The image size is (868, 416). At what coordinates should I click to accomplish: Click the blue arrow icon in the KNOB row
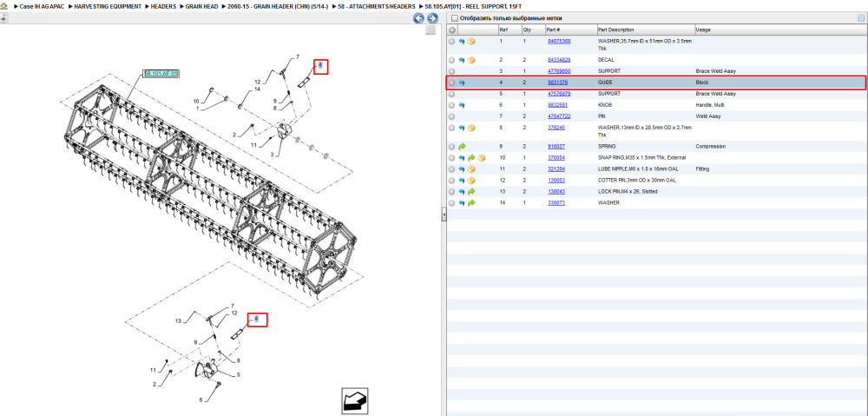click(461, 105)
